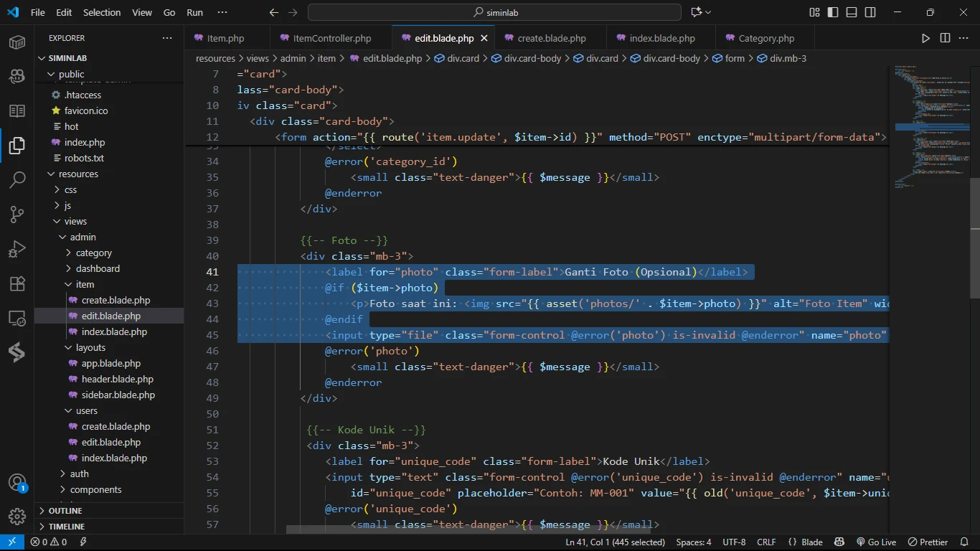Open the Extensions view
Viewport: 980px width, 551px height.
tap(17, 283)
